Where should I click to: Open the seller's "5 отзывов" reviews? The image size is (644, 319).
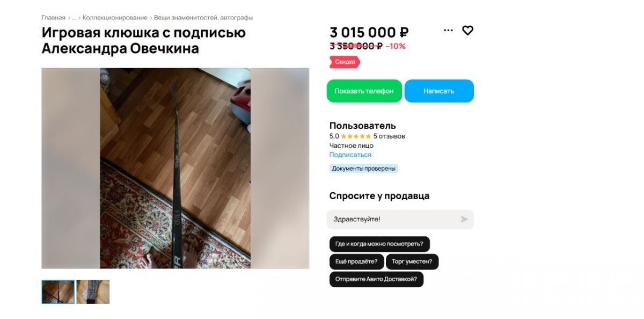point(389,136)
